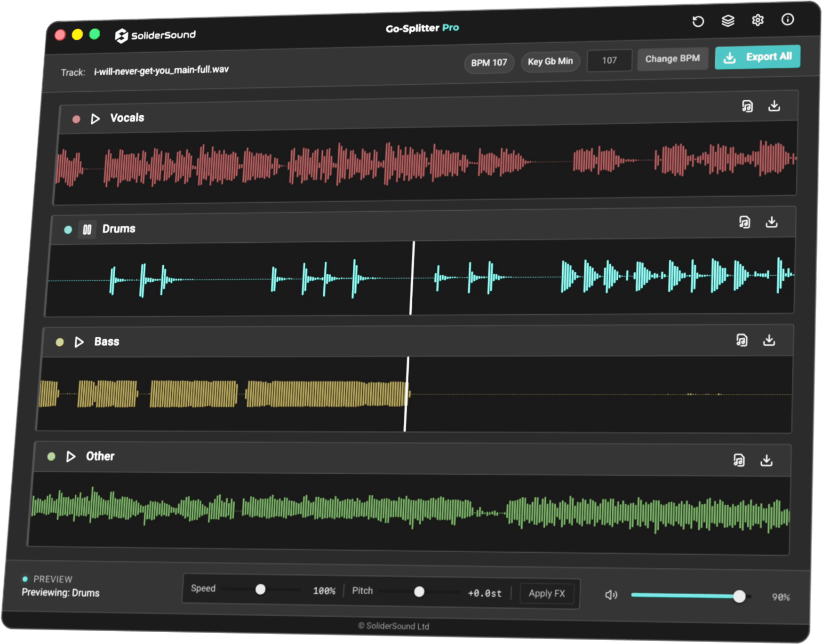Click the track filename i-will-never-get-you_main-full.wav
Screen dimensions: 822x644
(x=161, y=70)
